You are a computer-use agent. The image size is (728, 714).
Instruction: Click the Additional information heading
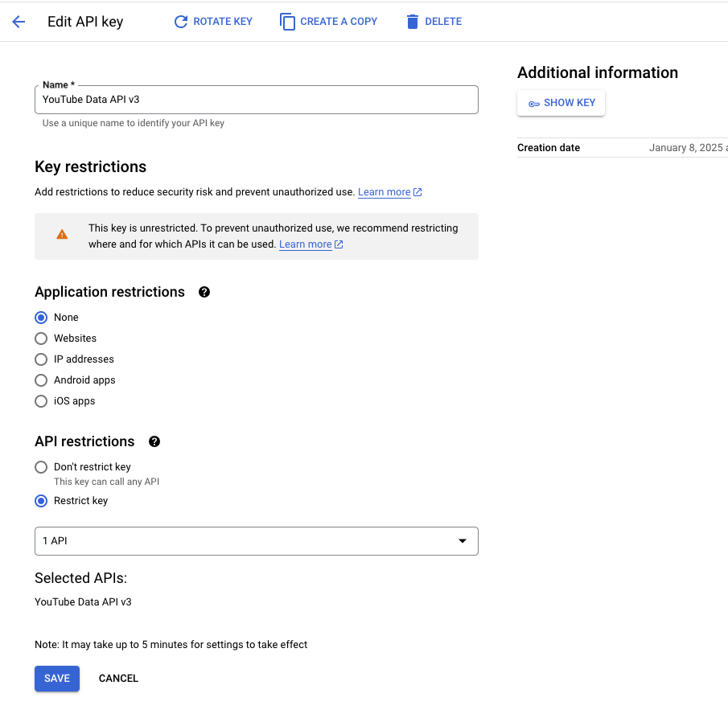(598, 73)
